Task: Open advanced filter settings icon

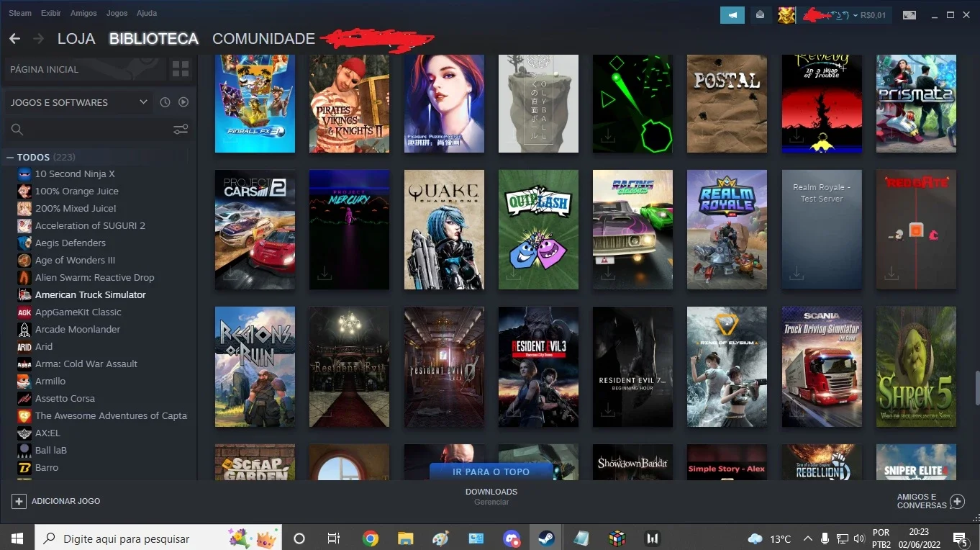Action: point(181,130)
